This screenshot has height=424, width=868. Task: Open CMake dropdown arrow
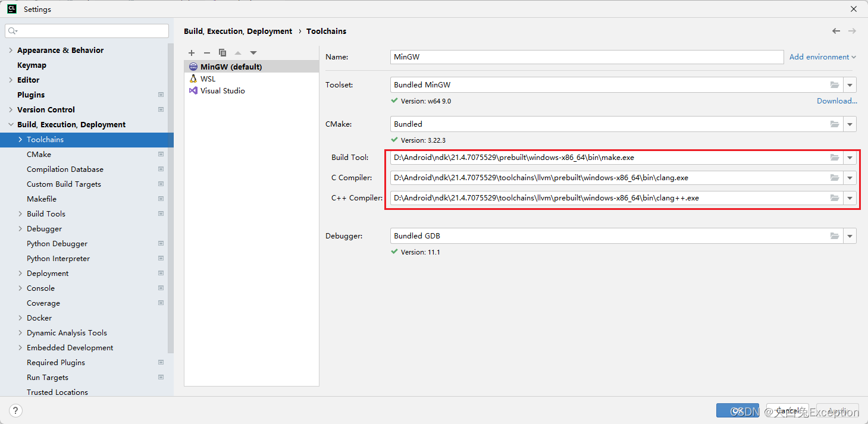click(850, 124)
